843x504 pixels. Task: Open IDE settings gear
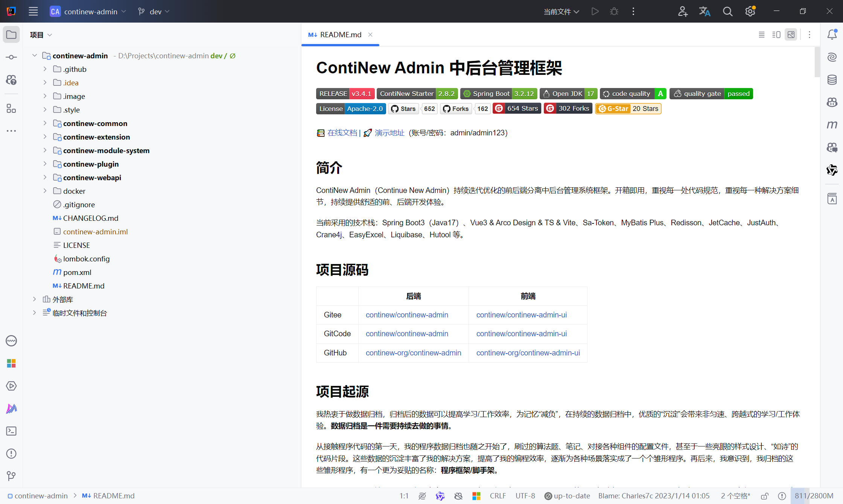(750, 11)
